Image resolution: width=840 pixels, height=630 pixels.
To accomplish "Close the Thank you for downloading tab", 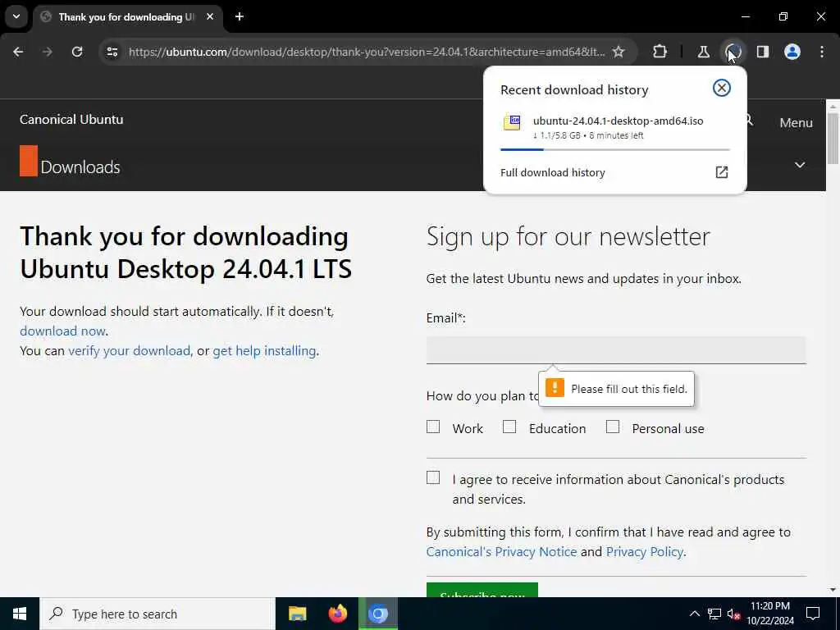I will point(210,16).
